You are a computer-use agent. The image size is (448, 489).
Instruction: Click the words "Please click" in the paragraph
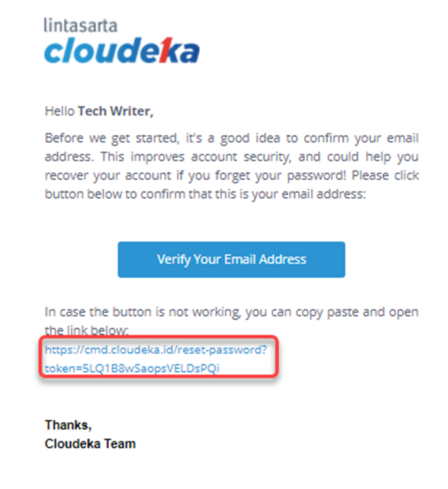[x=385, y=176]
